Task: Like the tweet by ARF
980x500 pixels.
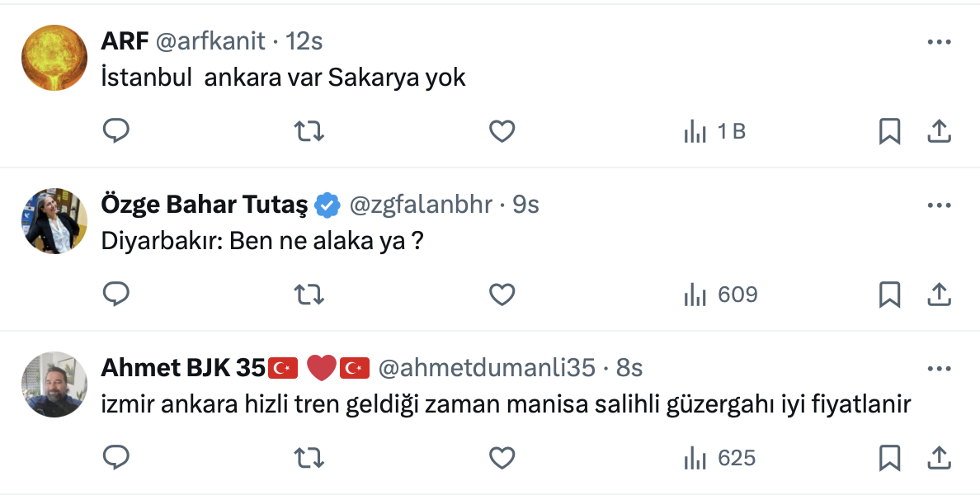Action: coord(502,131)
